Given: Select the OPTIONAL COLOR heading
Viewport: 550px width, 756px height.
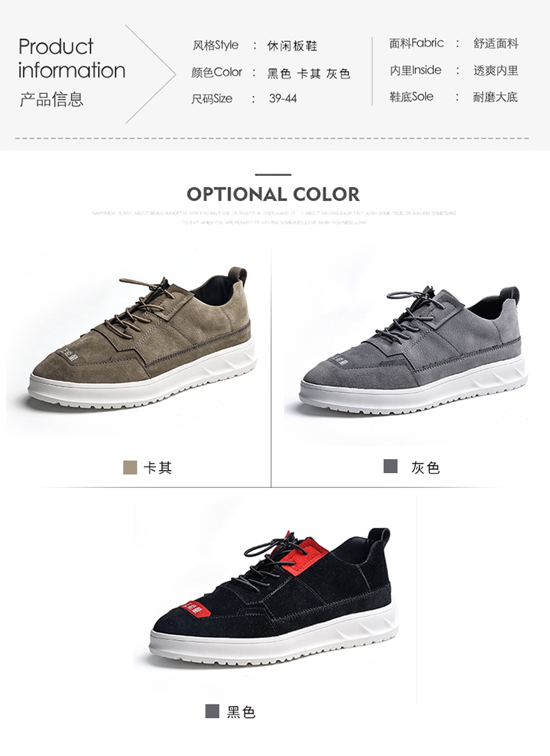Looking at the screenshot, I should coord(274,194).
